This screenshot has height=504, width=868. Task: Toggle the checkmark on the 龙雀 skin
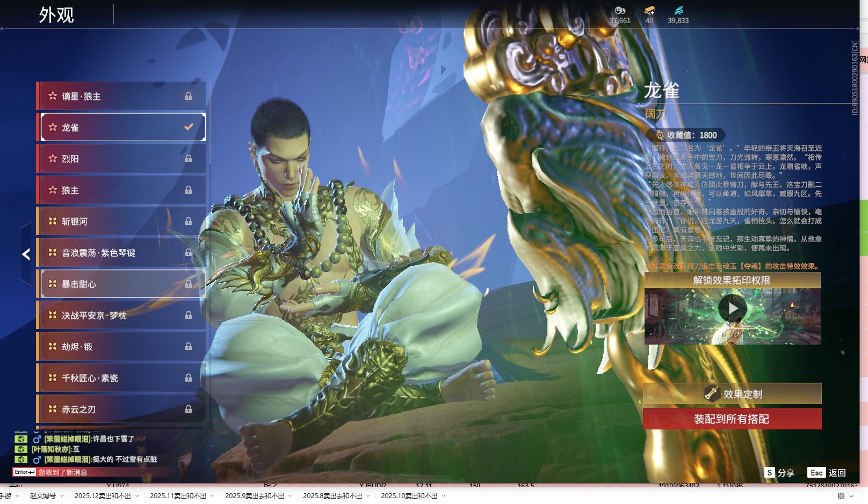click(x=189, y=127)
